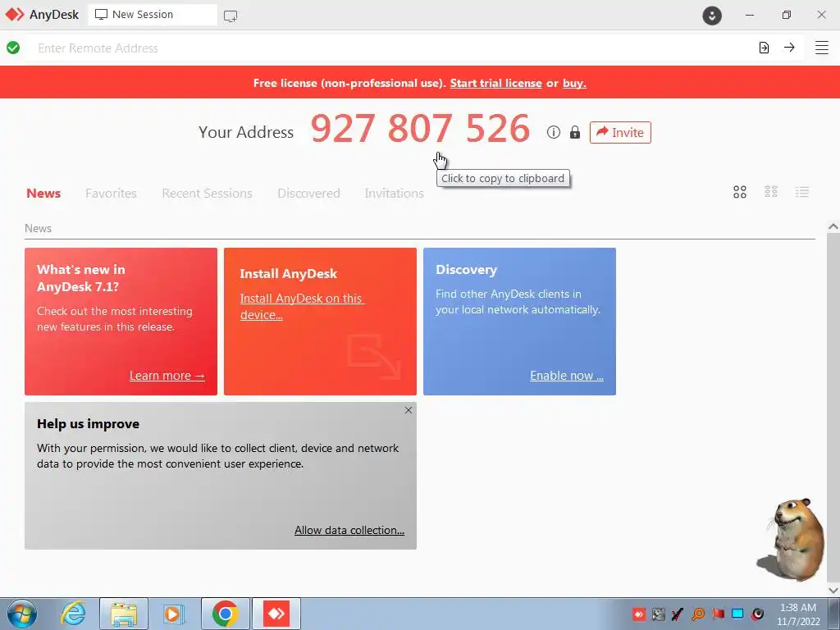Click the Invite button
Viewport: 840px width, 630px height.
pyautogui.click(x=620, y=132)
